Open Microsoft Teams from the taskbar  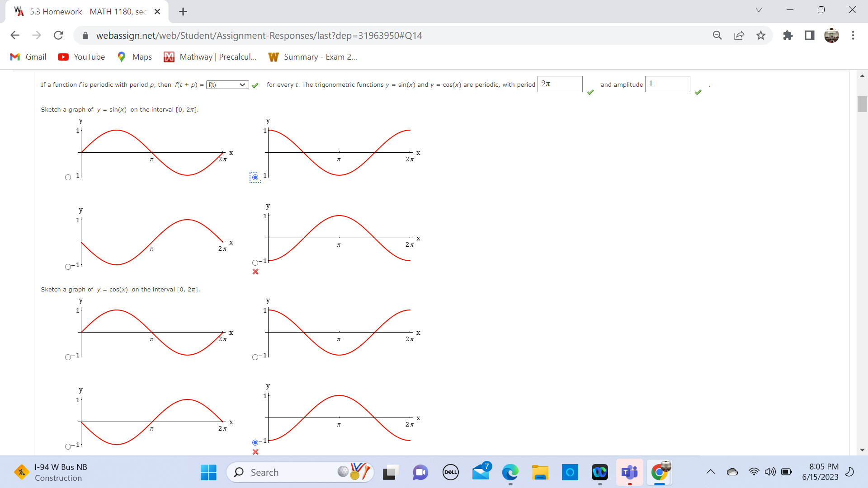click(630, 473)
